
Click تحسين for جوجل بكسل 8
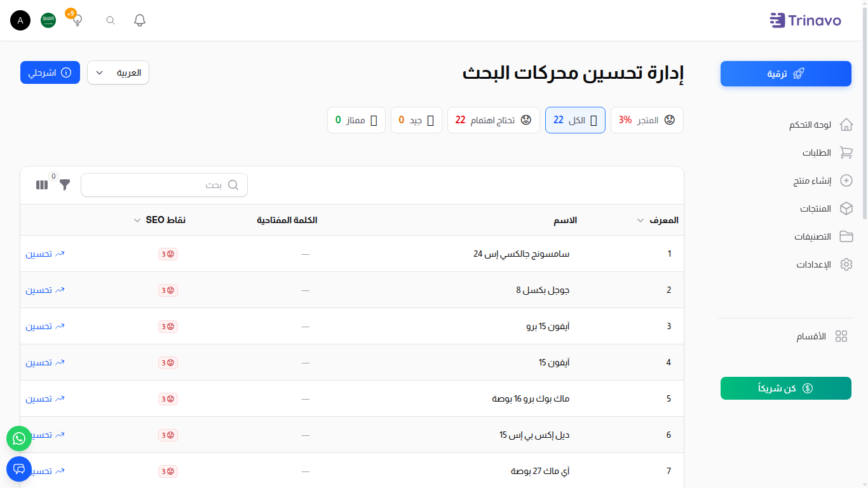(45, 290)
